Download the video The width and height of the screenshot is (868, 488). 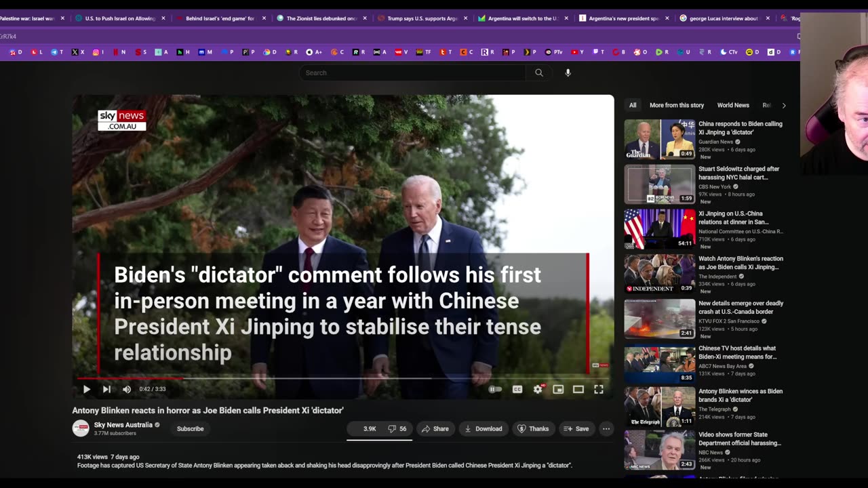point(484,428)
